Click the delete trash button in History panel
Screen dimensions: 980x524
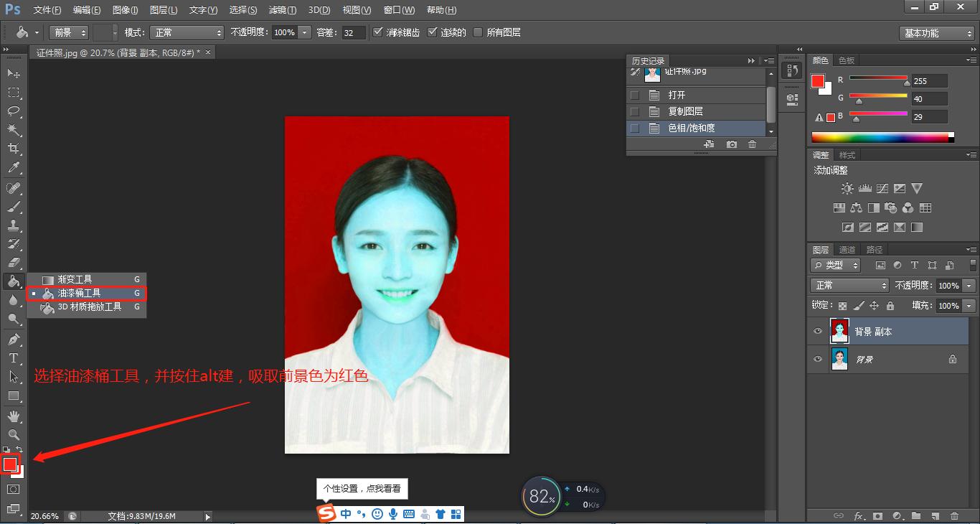coord(752,144)
